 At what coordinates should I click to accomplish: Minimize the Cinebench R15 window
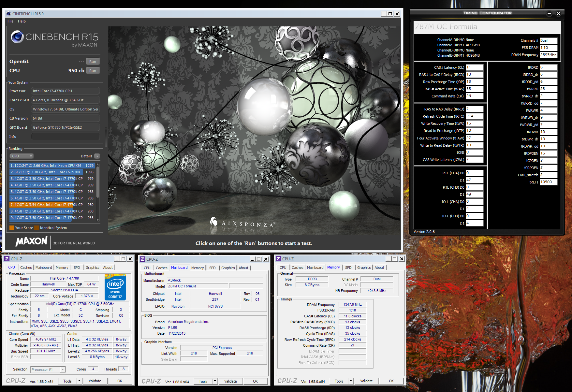(384, 14)
